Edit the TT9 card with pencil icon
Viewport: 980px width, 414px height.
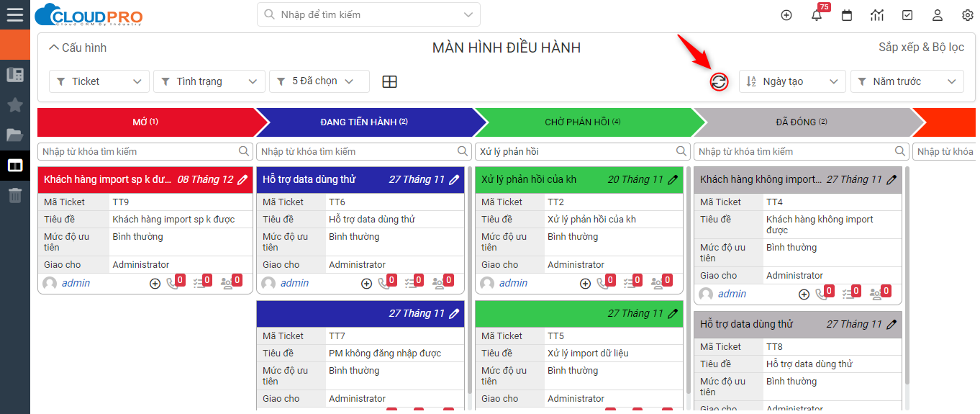[x=243, y=179]
